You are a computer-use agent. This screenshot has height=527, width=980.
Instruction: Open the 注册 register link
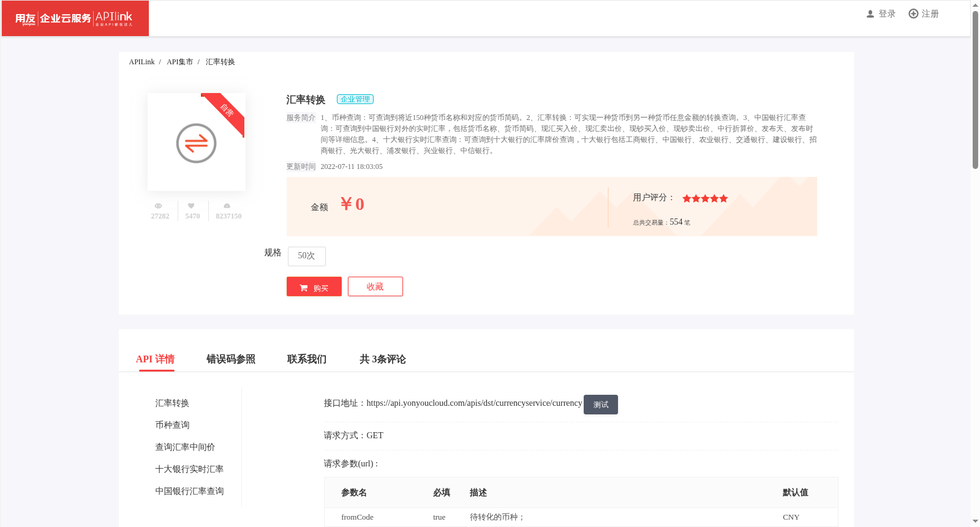[930, 13]
